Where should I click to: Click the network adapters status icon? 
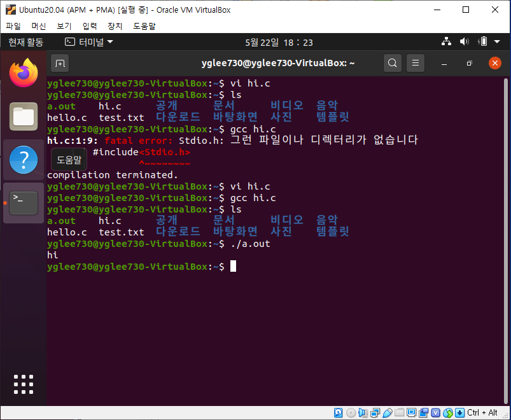tap(375, 413)
